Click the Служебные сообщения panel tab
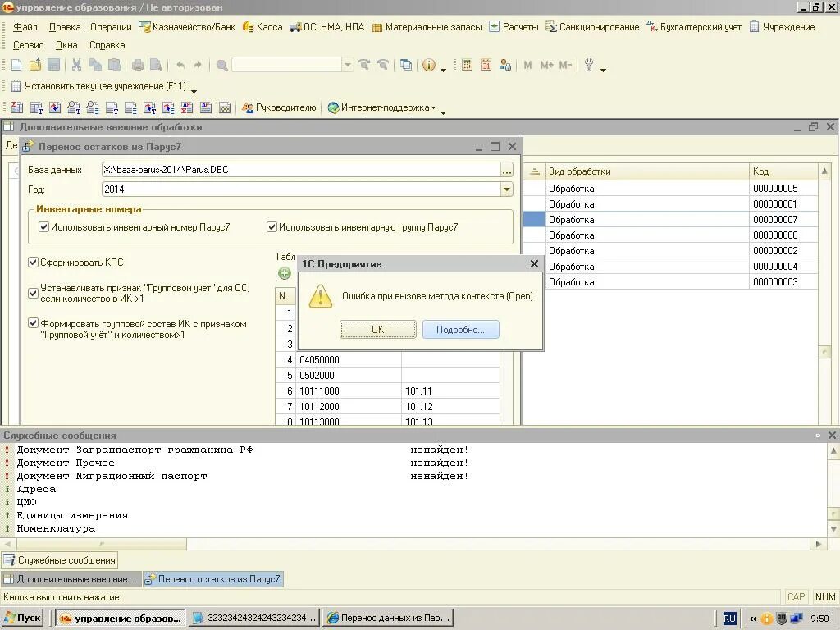The width and height of the screenshot is (840, 630). click(x=59, y=560)
